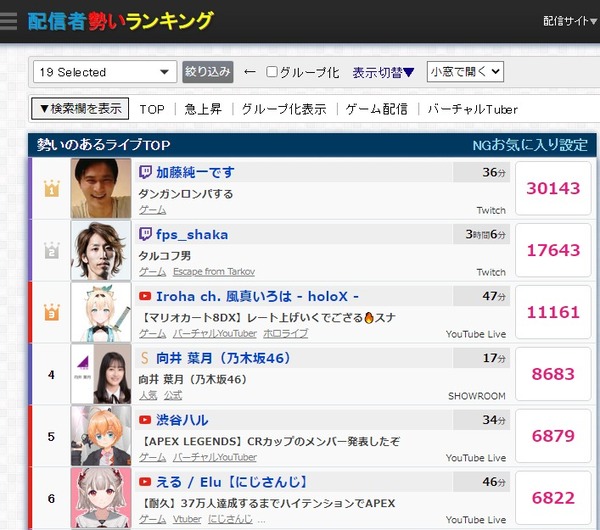600x530 pixels.
Task: Click stream title タルコフ男
Action: [x=165, y=256]
